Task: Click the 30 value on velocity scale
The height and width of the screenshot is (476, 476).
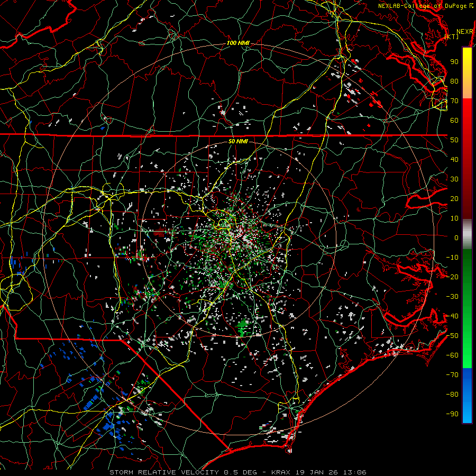Action: pyautogui.click(x=454, y=179)
